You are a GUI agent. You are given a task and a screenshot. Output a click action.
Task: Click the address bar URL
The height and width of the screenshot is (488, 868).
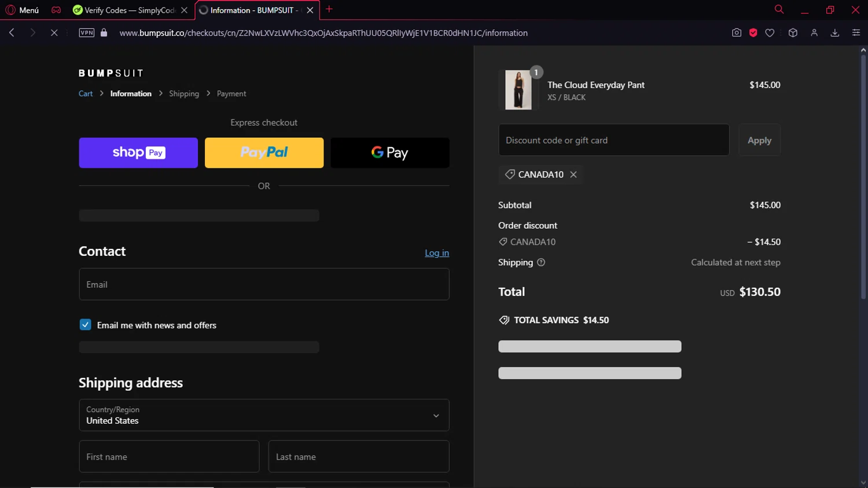coord(323,33)
